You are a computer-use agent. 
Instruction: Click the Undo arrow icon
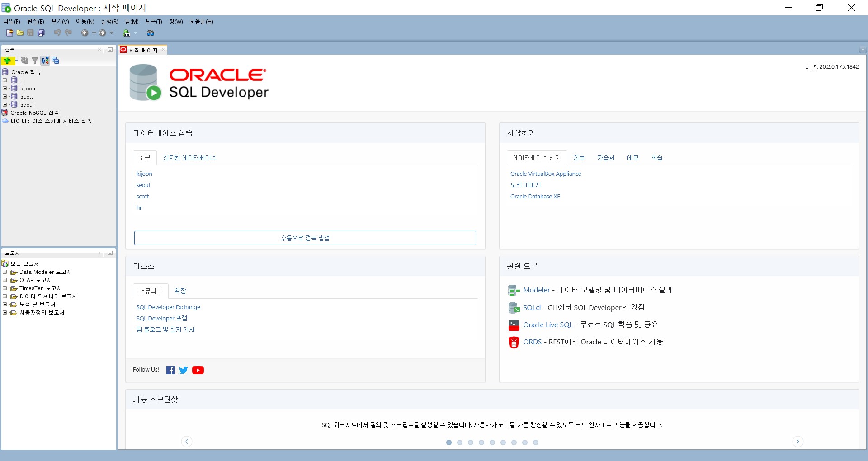coord(57,33)
